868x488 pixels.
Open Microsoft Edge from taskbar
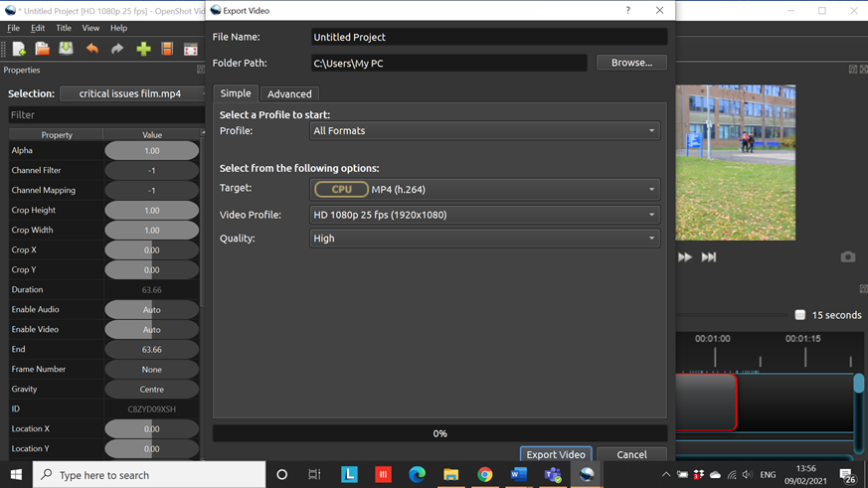(x=417, y=475)
